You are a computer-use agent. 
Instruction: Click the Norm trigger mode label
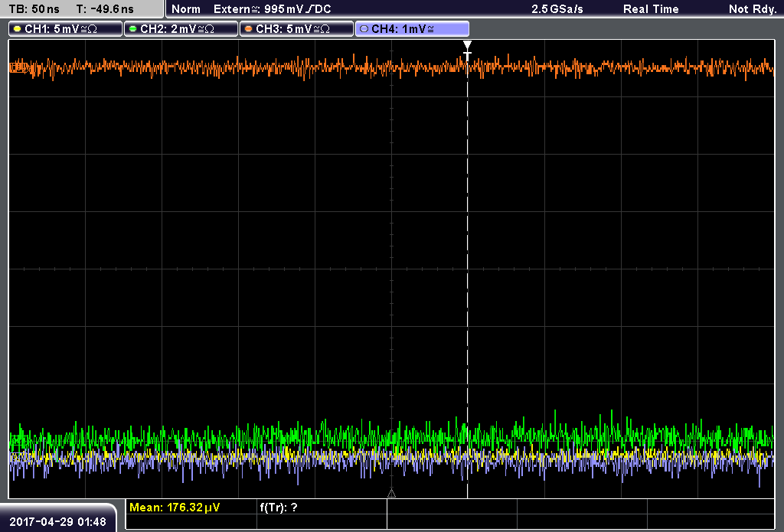point(186,9)
